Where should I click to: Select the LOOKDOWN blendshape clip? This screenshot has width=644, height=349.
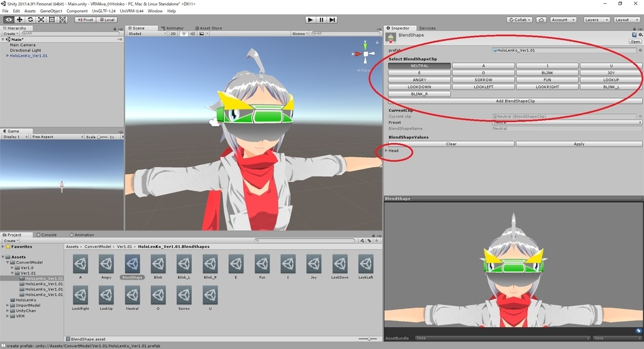tap(419, 87)
